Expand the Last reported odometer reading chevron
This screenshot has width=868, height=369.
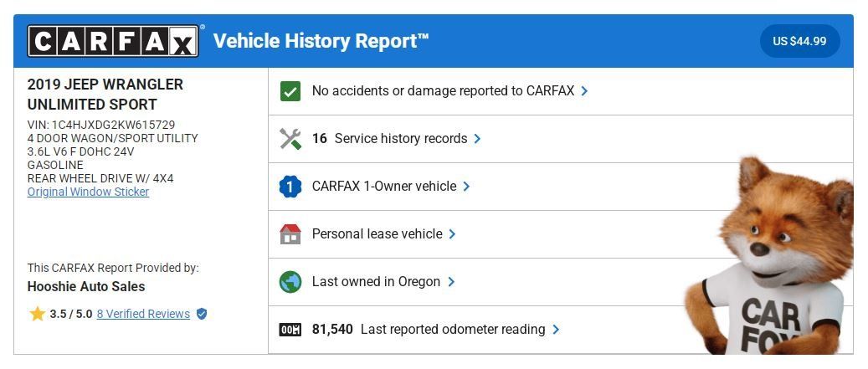tap(556, 330)
